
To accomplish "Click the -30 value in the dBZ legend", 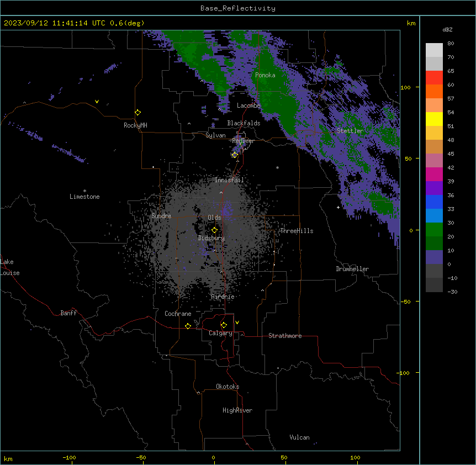I will click(x=452, y=292).
